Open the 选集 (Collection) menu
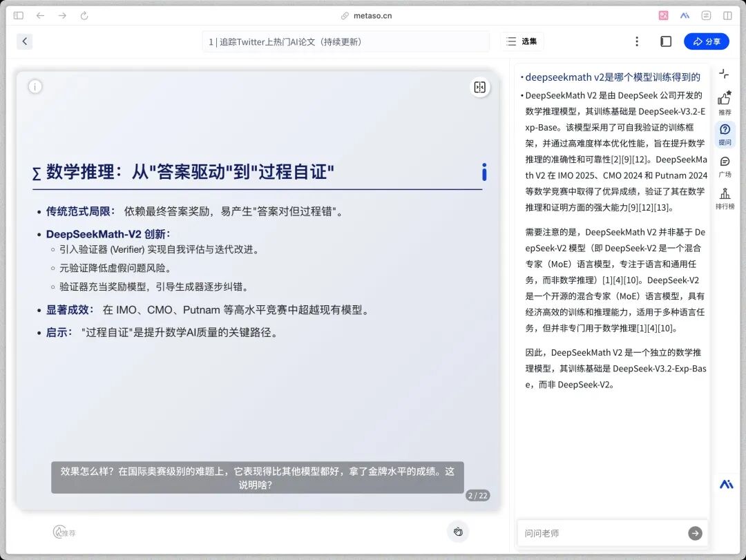746x560 pixels. (x=523, y=41)
